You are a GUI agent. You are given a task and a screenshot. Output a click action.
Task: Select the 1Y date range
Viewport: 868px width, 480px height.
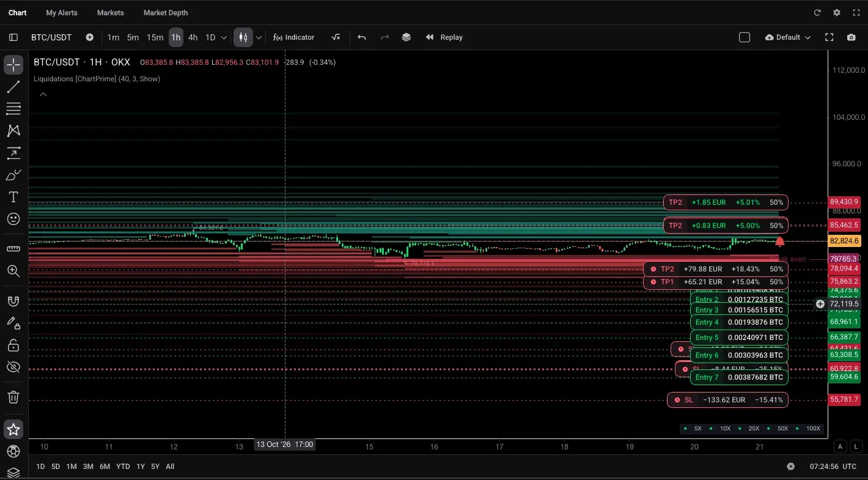click(x=140, y=467)
